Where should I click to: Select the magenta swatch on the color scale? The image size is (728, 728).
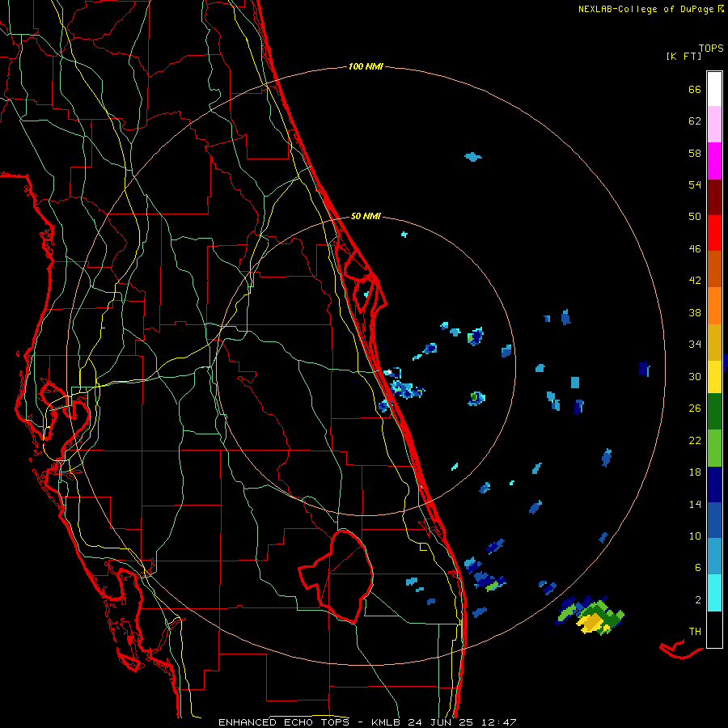(x=714, y=161)
